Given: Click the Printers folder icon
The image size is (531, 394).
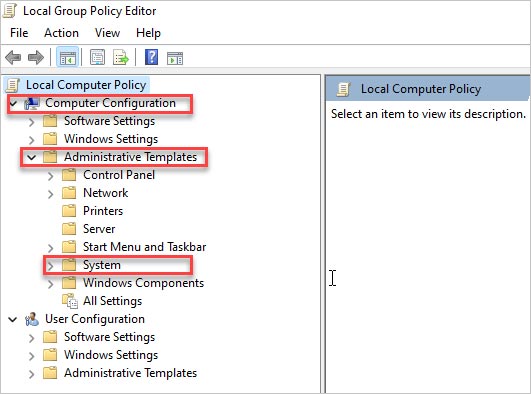Looking at the screenshot, I should pyautogui.click(x=69, y=211).
